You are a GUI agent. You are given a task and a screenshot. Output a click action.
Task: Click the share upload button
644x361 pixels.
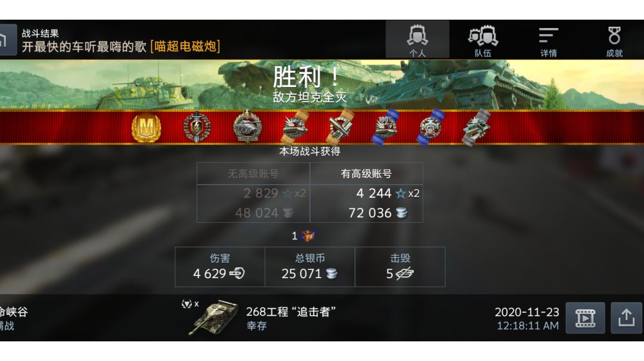click(x=626, y=318)
